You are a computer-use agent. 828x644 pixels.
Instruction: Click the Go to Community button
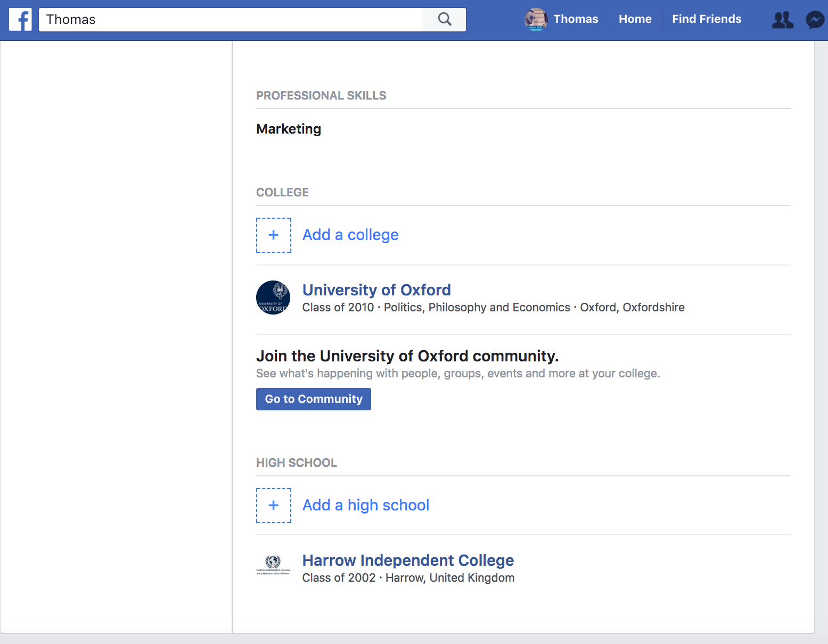(x=314, y=399)
